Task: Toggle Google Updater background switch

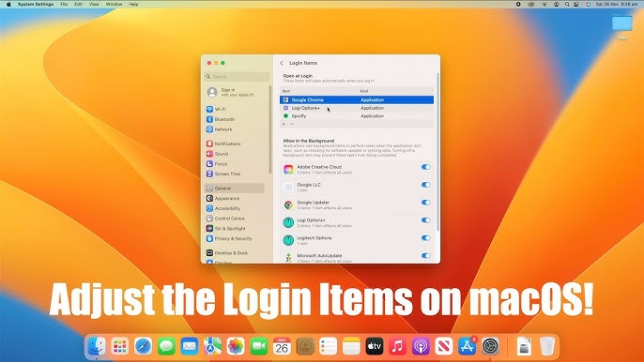Action: coord(426,203)
